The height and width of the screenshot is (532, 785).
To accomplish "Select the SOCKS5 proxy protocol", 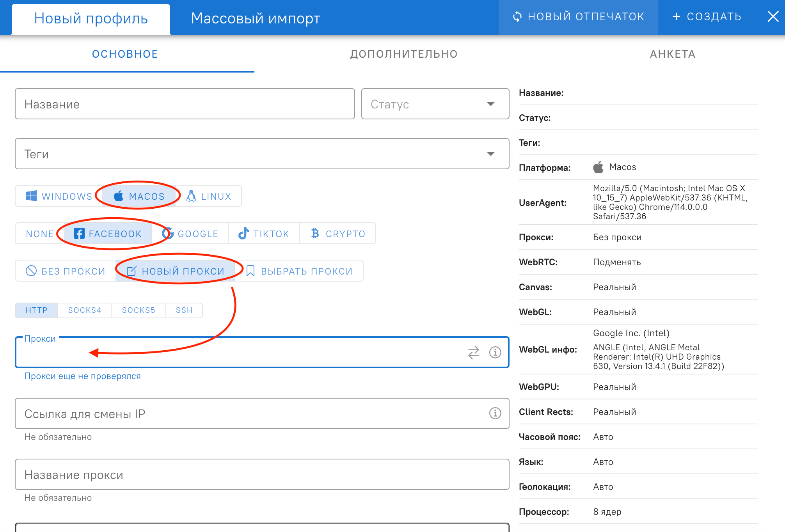I will [x=139, y=310].
